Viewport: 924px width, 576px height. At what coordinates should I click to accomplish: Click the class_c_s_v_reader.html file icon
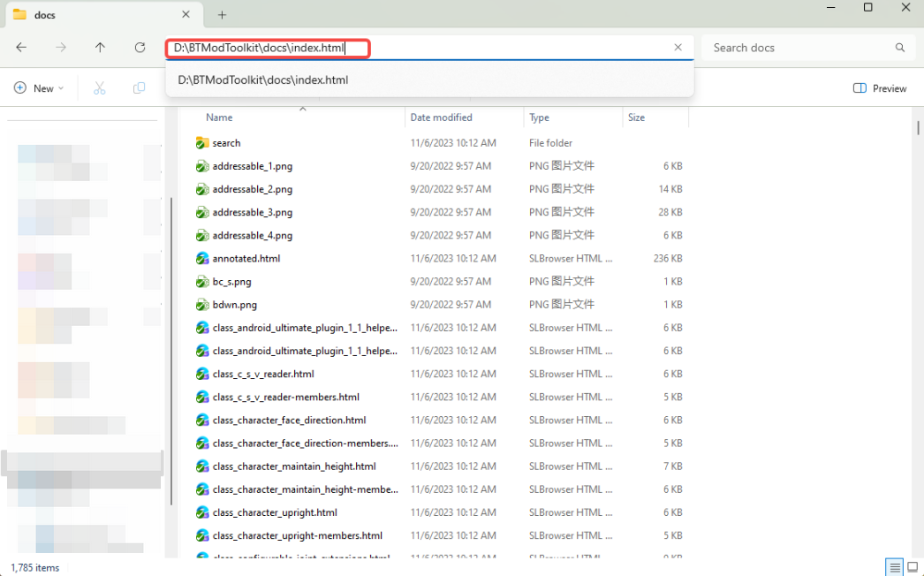(x=202, y=374)
